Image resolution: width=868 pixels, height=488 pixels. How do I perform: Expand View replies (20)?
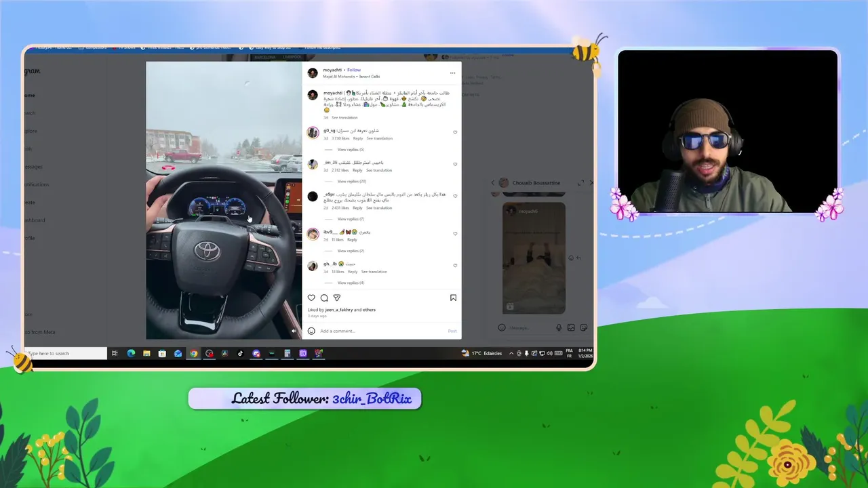tap(351, 182)
